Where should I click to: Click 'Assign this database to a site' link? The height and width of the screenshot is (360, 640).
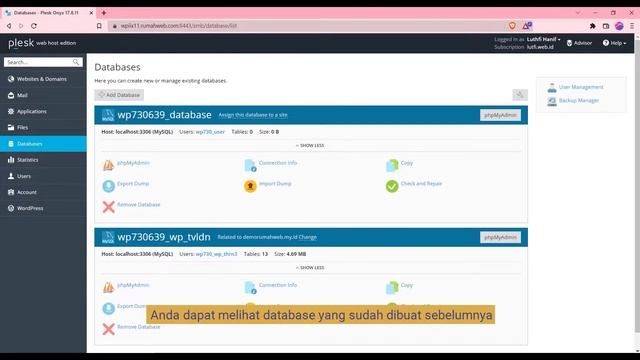pyautogui.click(x=253, y=115)
